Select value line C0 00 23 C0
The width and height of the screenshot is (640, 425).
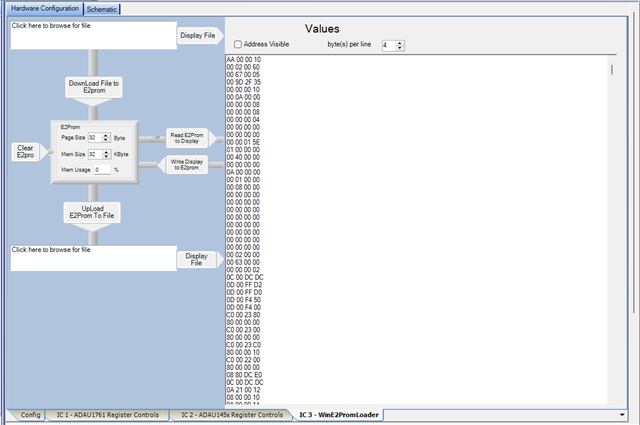click(x=244, y=345)
